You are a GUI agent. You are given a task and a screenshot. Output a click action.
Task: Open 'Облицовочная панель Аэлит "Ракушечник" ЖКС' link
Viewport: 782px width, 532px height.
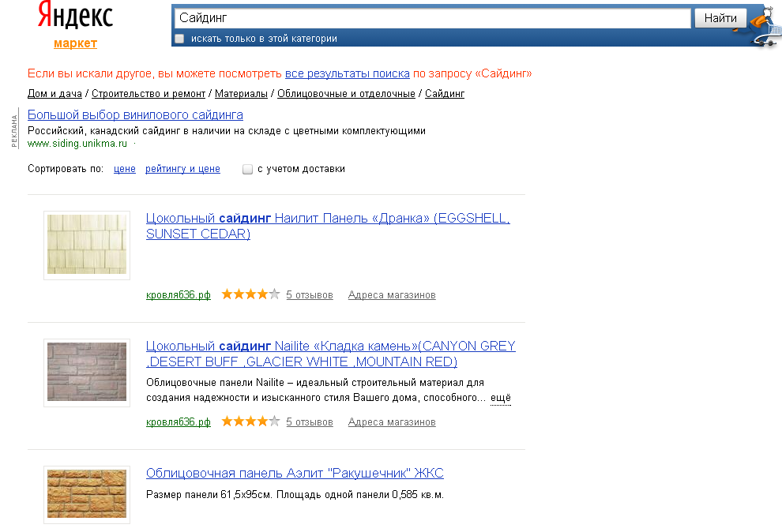coord(295,474)
